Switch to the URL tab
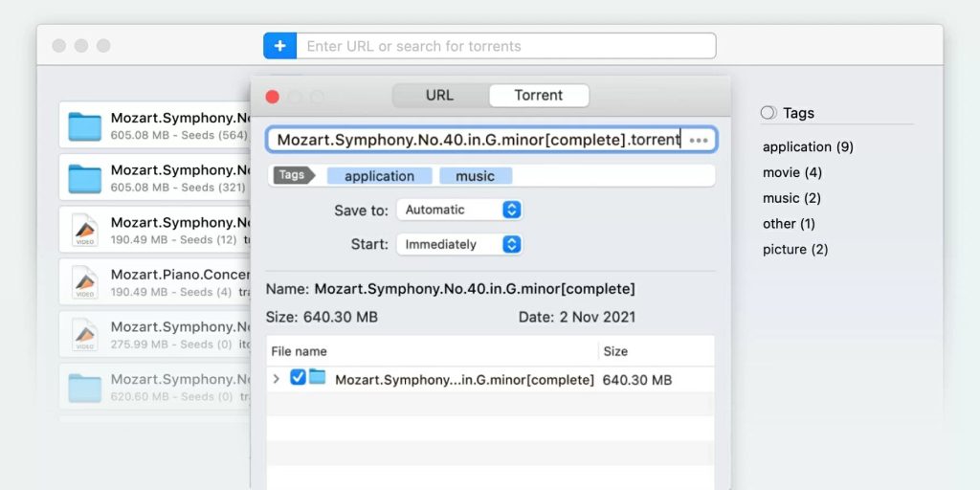This screenshot has height=490, width=980. [x=440, y=96]
